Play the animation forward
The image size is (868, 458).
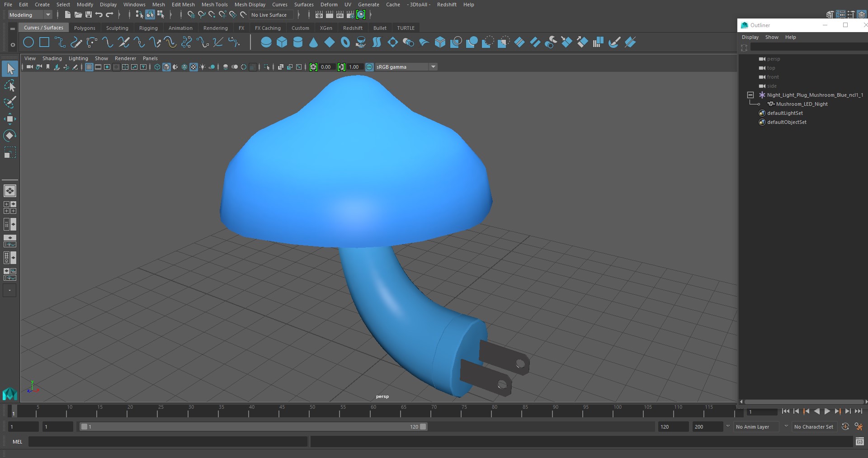coord(827,411)
